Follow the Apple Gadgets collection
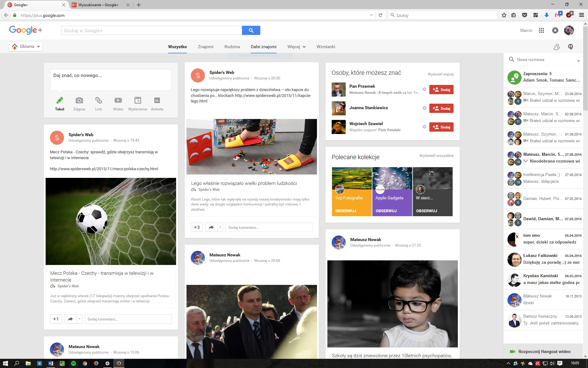588x368 pixels. 386,211
